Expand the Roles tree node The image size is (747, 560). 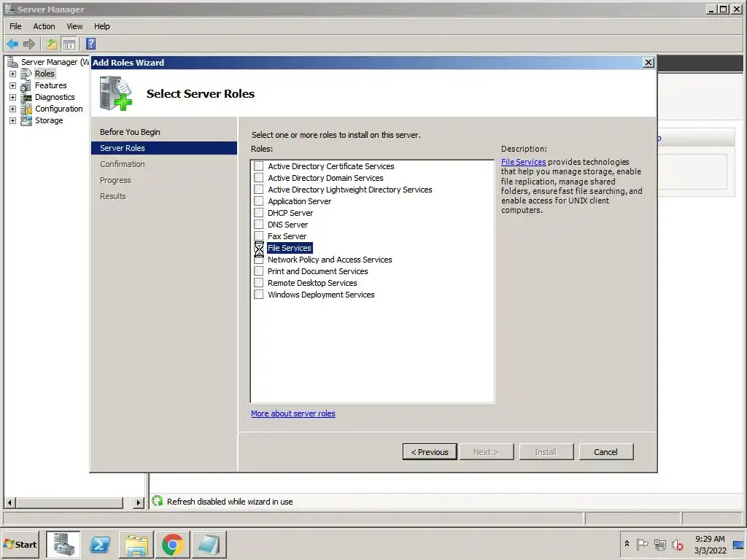click(13, 74)
